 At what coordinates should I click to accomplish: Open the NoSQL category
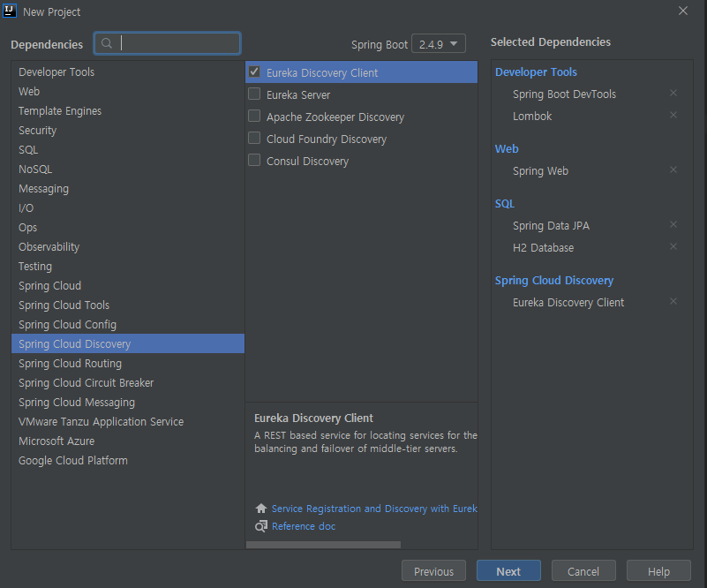[128, 170]
